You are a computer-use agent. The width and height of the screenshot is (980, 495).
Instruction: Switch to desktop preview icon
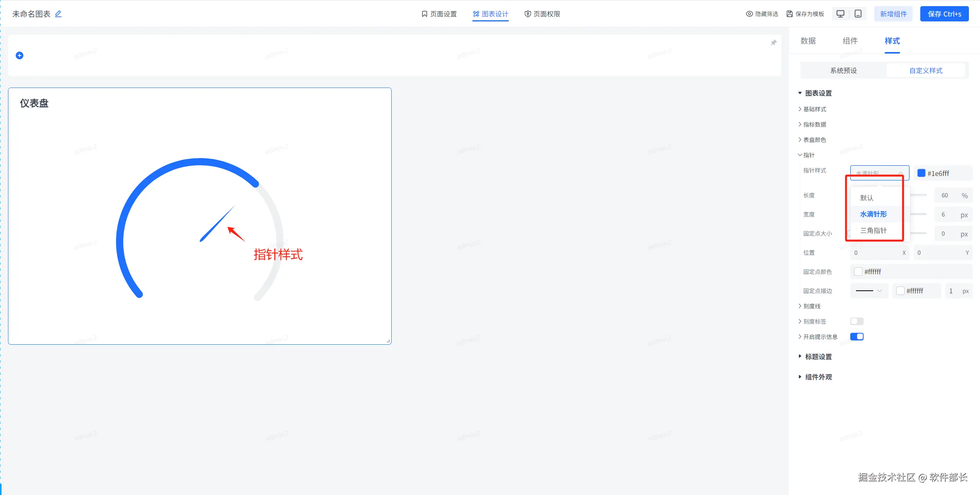840,14
